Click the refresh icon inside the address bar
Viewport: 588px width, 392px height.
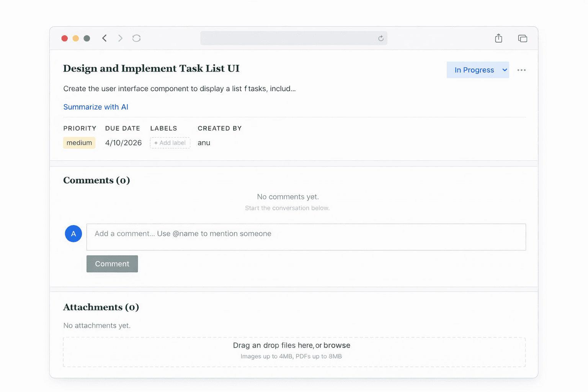[381, 38]
